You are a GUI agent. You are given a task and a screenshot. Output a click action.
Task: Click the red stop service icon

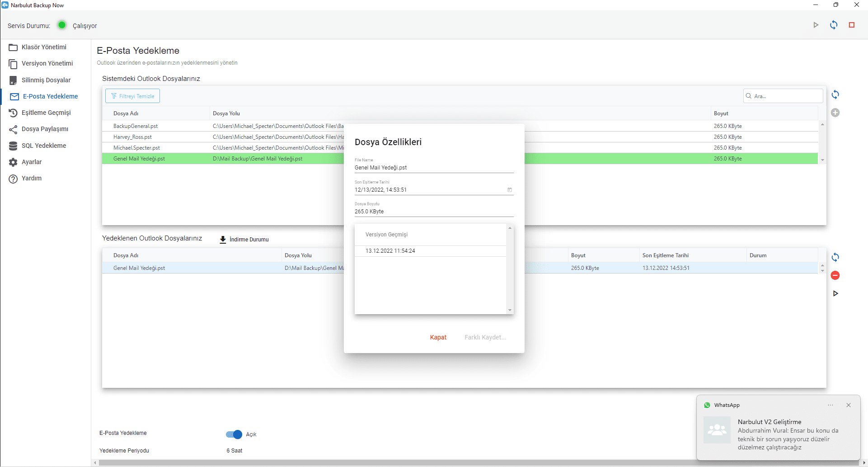(852, 25)
